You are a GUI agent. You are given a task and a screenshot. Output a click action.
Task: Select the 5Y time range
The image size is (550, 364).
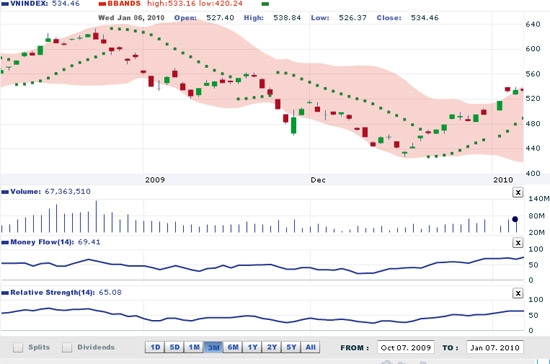coord(291,347)
